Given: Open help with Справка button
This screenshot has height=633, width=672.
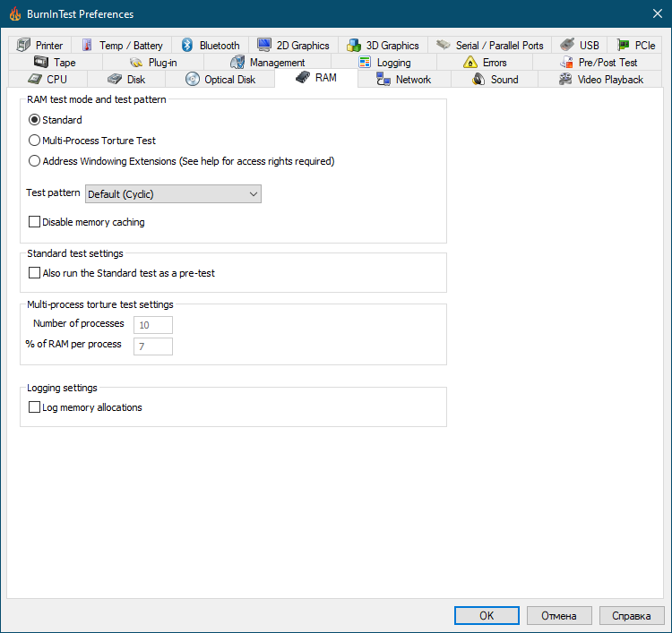Looking at the screenshot, I should click(x=632, y=616).
